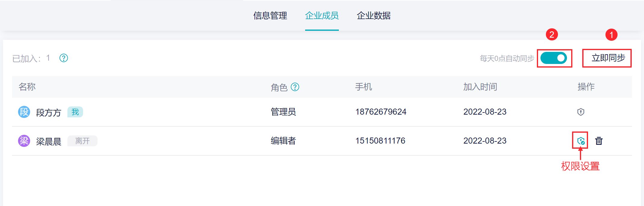The image size is (644, 206).
Task: Select the 企业成员 tab
Action: (322, 15)
